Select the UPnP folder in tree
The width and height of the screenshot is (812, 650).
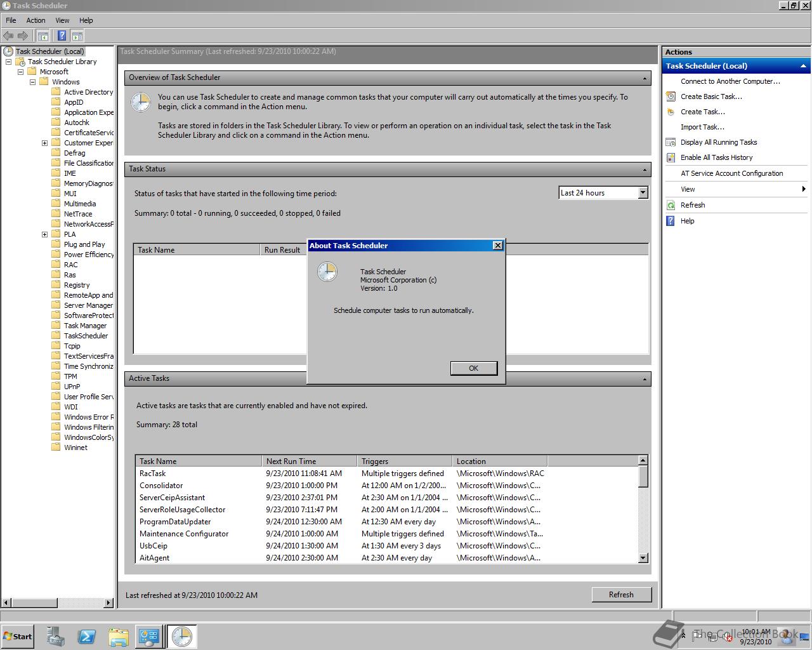72,387
